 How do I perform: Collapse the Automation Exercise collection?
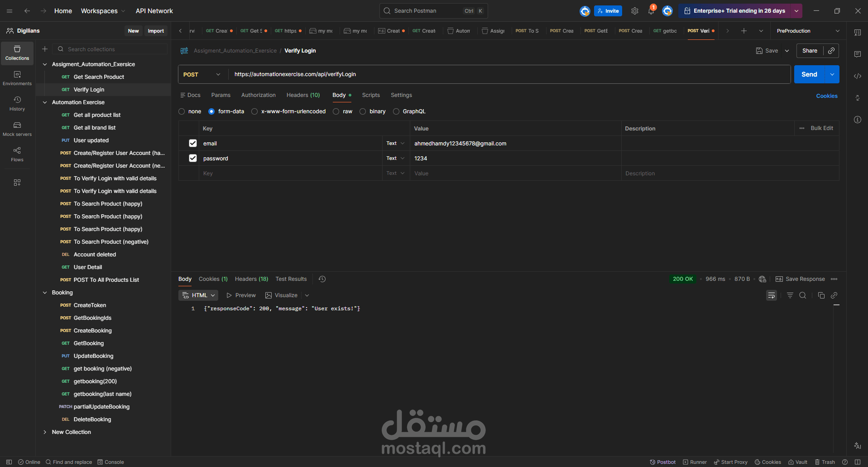(x=45, y=102)
